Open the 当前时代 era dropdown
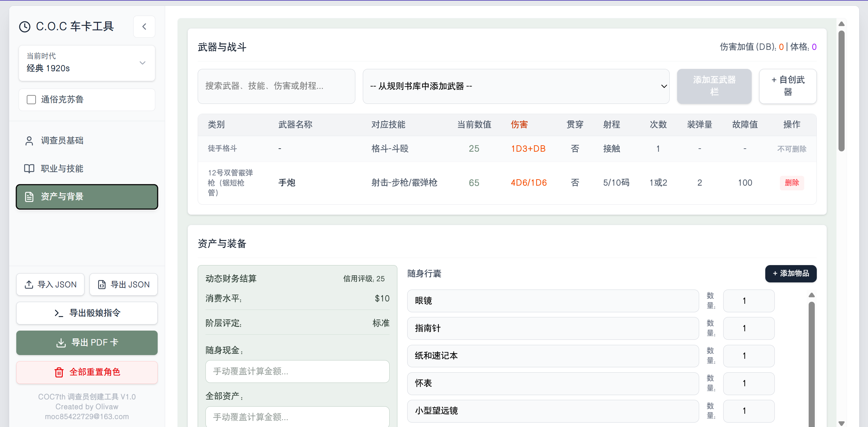 pos(87,63)
